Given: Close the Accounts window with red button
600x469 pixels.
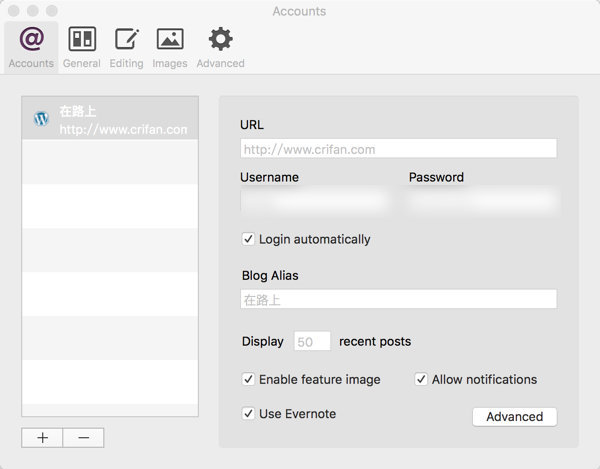Looking at the screenshot, I should [14, 11].
